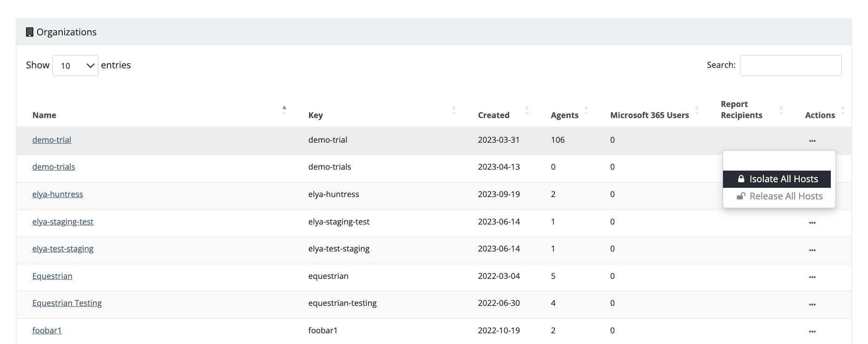
Task: Choose Isolate All Hosts menu option
Action: click(x=777, y=179)
